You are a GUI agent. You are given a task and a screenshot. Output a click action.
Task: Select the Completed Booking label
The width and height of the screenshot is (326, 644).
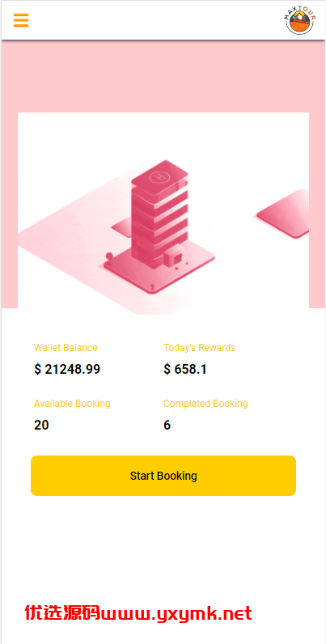tap(205, 404)
